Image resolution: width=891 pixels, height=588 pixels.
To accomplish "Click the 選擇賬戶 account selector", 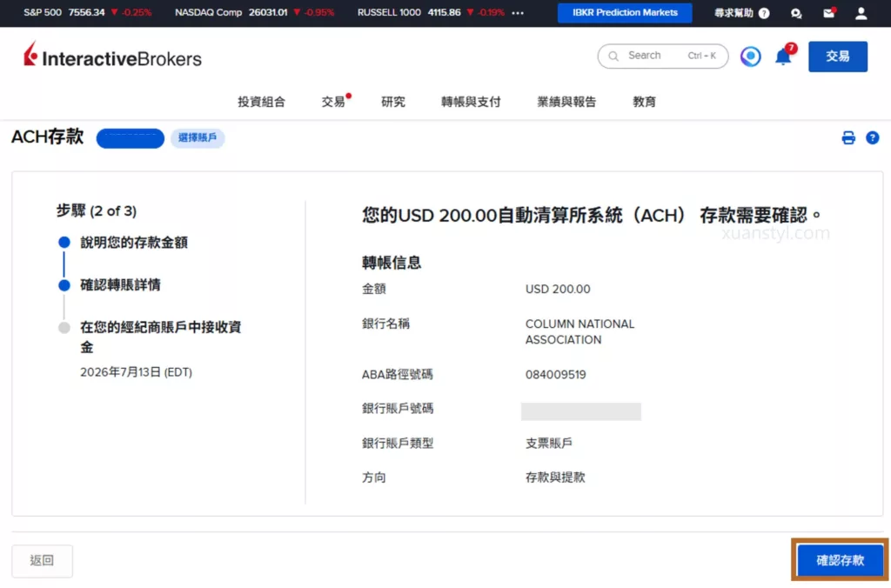I will click(x=198, y=137).
